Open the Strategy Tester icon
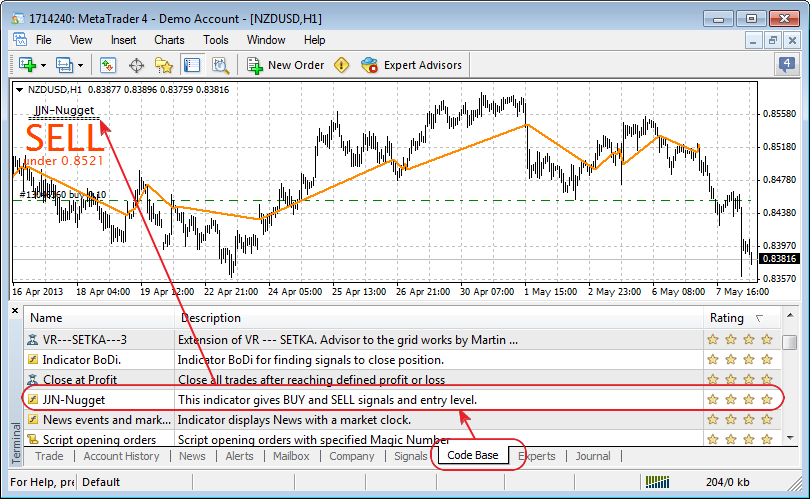Screen dimensions: 810x499 click(220, 65)
